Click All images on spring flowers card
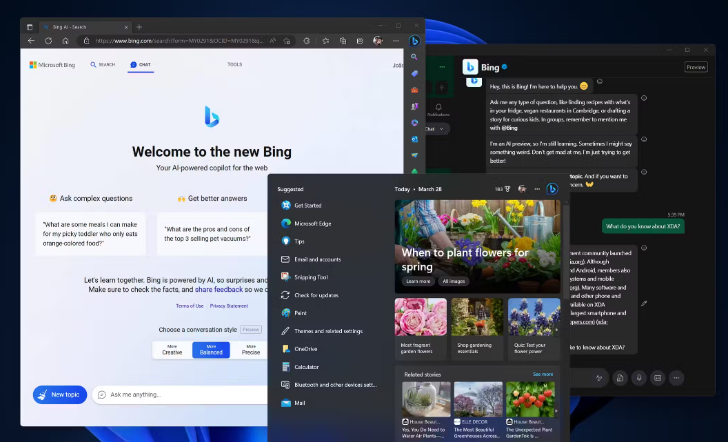728x442 pixels. 453,281
